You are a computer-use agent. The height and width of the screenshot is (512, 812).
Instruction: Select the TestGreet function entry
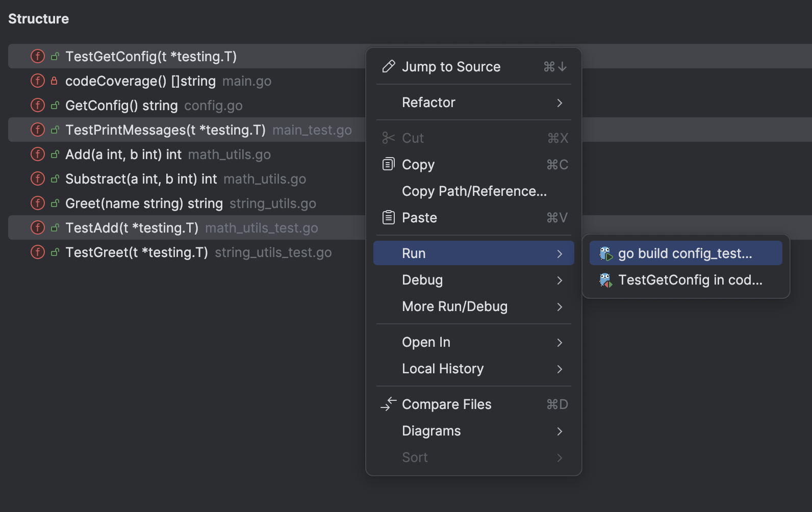(x=137, y=252)
